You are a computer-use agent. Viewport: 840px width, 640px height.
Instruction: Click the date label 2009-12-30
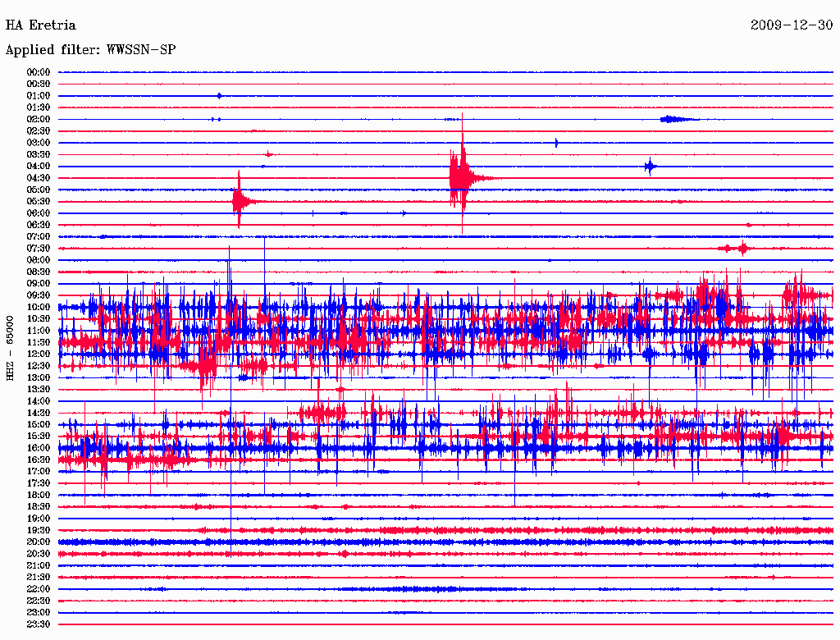point(792,25)
